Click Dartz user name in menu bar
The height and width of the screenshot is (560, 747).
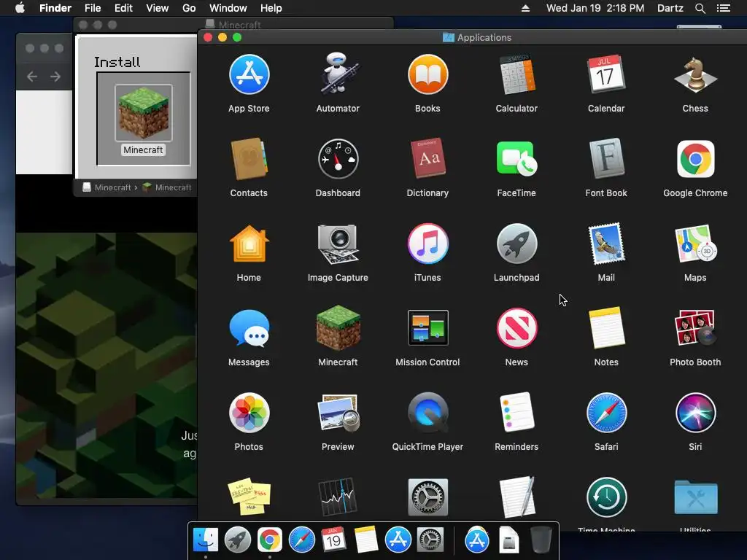pos(670,8)
